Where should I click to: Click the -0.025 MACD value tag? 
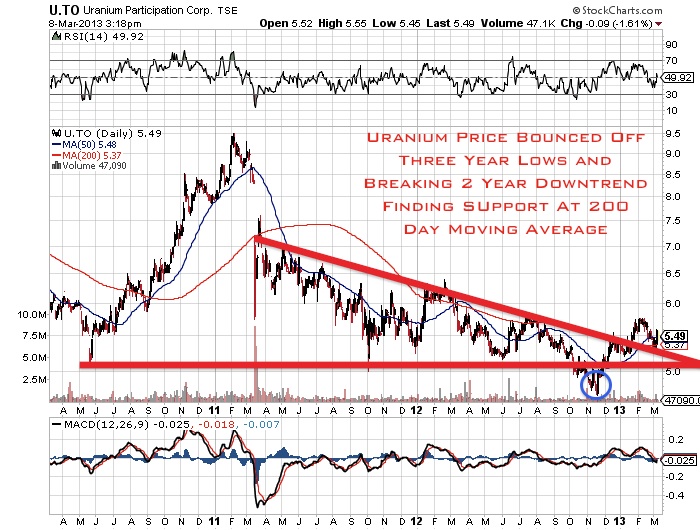point(678,460)
